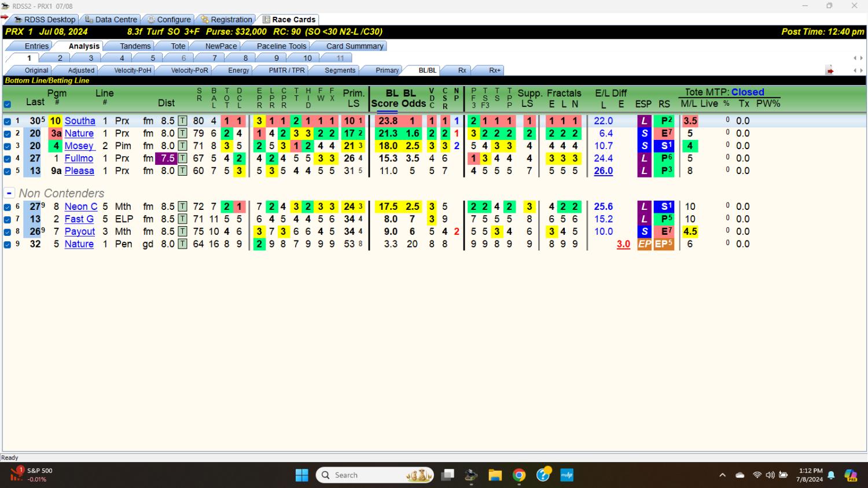Select race 7 tab
This screenshot has width=868, height=488.
(214, 58)
